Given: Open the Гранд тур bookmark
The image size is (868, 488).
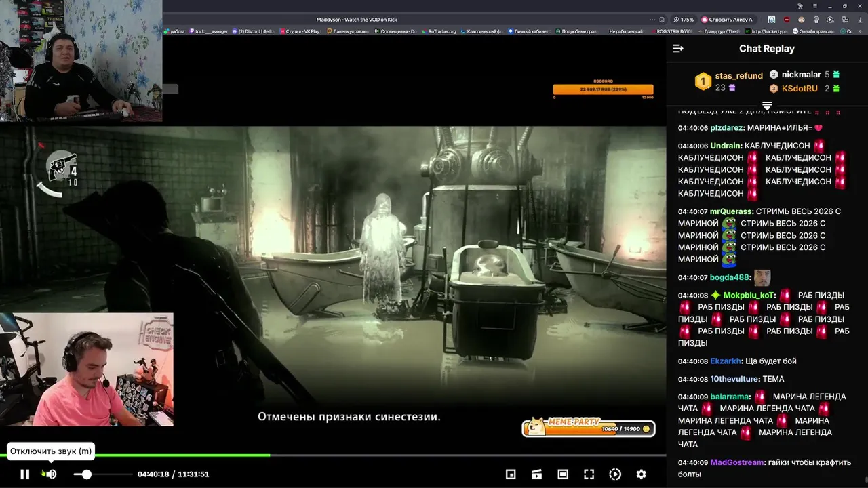Looking at the screenshot, I should click(719, 31).
